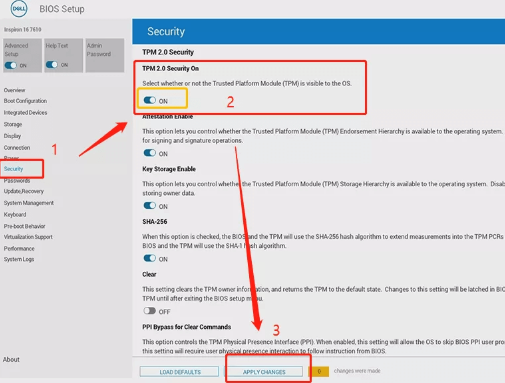
Task: Select Update,Recovery in sidebar
Action: click(x=24, y=191)
